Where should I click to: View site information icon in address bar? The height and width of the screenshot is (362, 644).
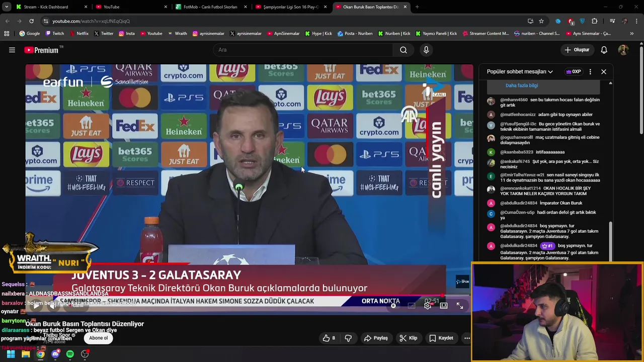point(46,21)
